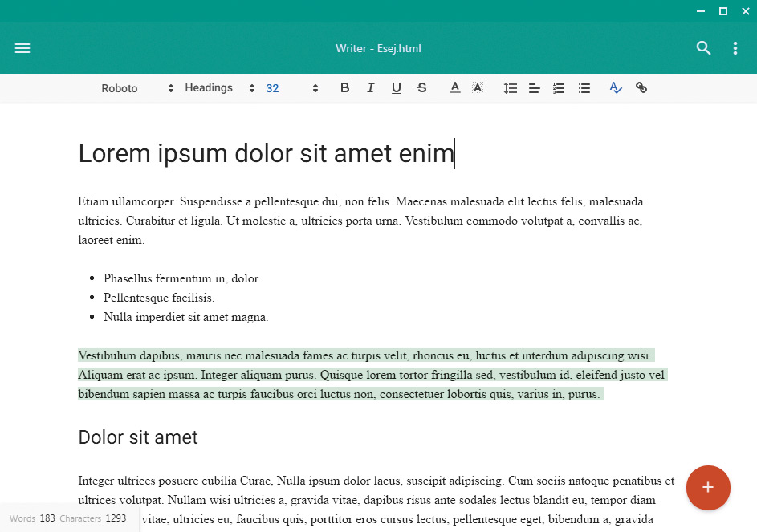Underline the selected text
Viewport: 757px width, 532px height.
pos(396,87)
